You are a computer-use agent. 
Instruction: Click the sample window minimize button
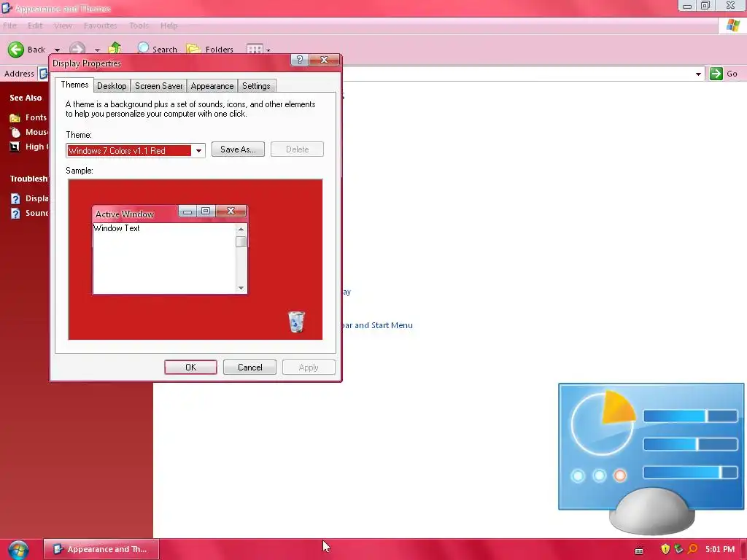(x=187, y=211)
